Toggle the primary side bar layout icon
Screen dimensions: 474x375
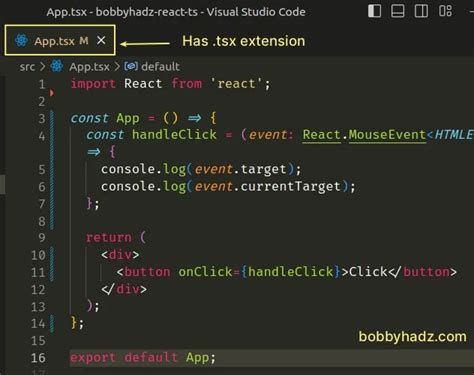coord(374,11)
